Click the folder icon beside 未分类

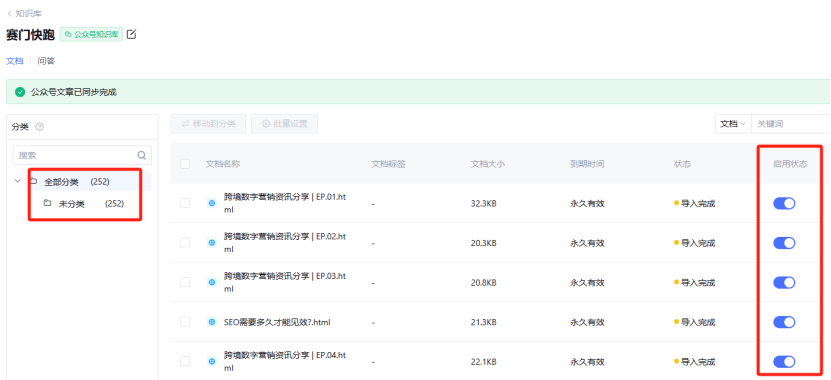click(x=48, y=203)
